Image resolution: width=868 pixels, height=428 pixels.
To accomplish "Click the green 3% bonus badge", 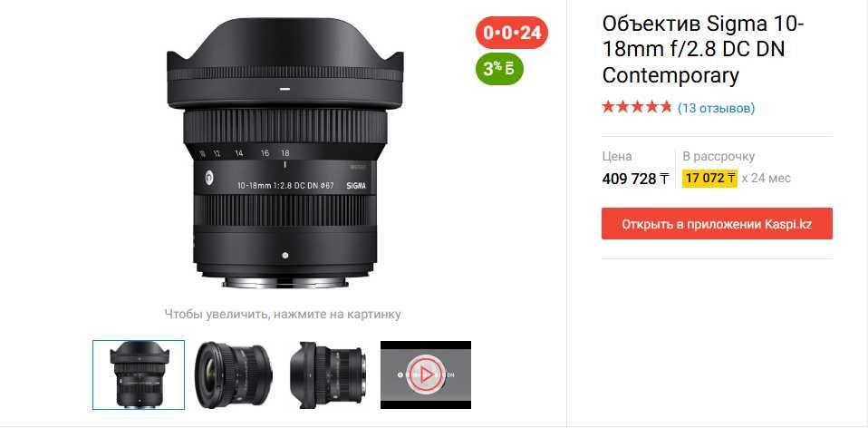I will pos(499,69).
